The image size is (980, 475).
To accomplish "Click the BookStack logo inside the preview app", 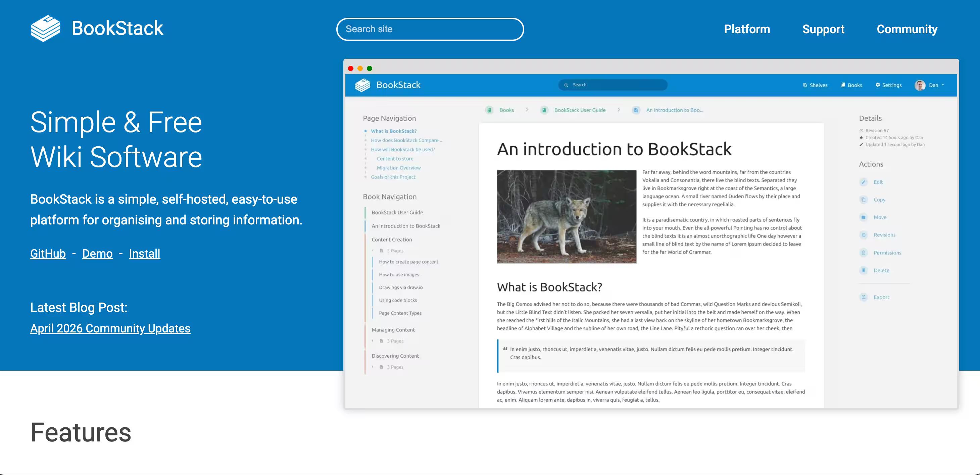I will pos(362,85).
